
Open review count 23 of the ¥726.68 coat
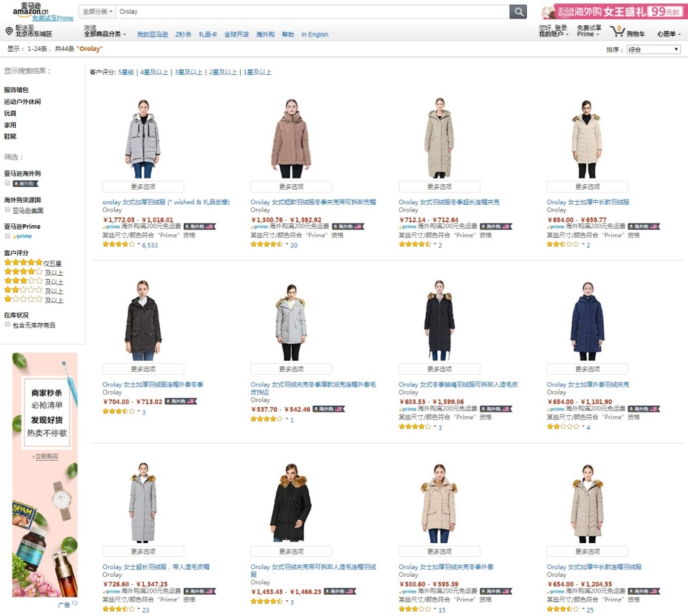[146, 609]
